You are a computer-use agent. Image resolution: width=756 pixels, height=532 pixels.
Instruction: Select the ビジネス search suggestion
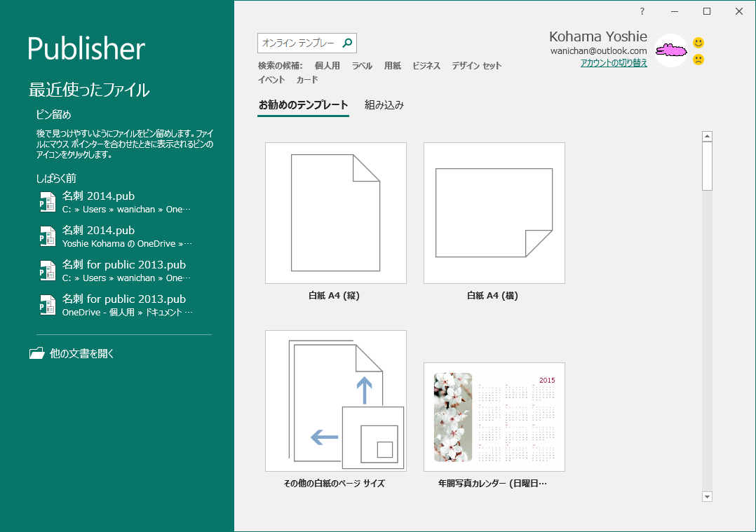coord(426,66)
